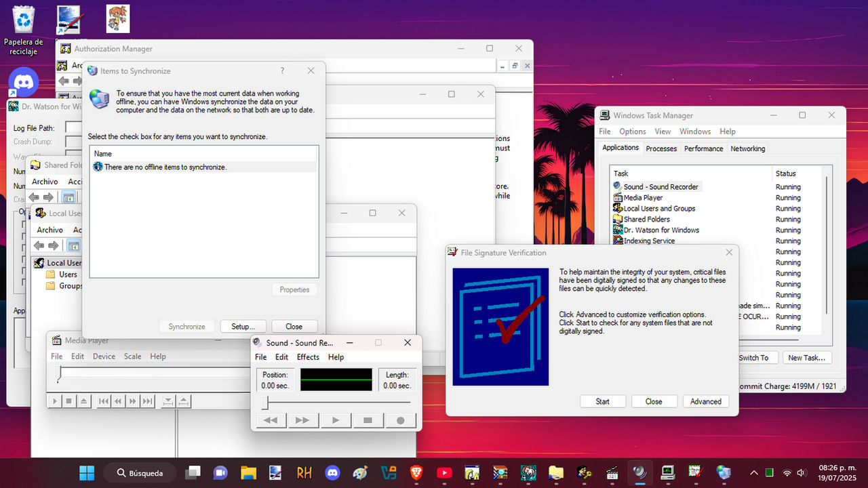Image resolution: width=868 pixels, height=488 pixels.
Task: Switch to the Processes tab in Task Manager
Action: 661,148
